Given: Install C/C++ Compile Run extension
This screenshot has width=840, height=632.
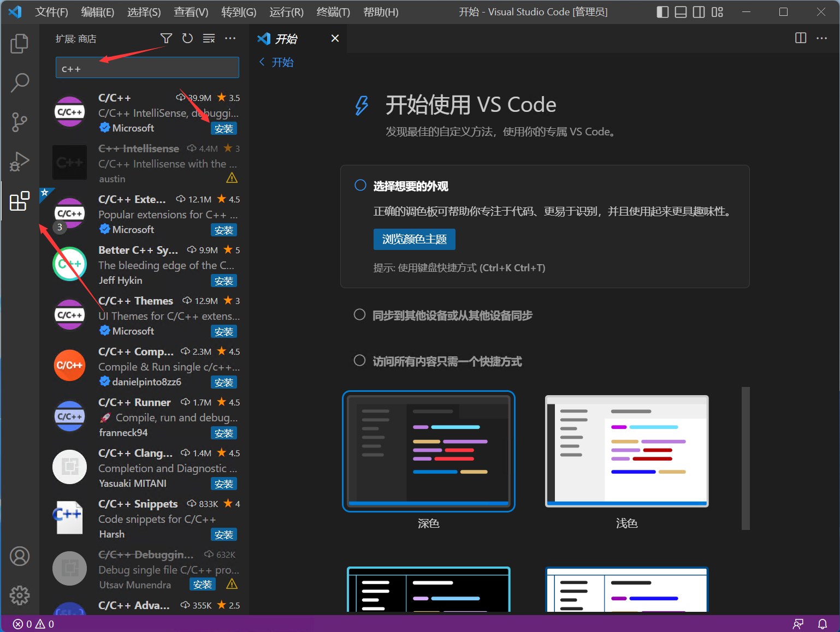Looking at the screenshot, I should pos(224,383).
